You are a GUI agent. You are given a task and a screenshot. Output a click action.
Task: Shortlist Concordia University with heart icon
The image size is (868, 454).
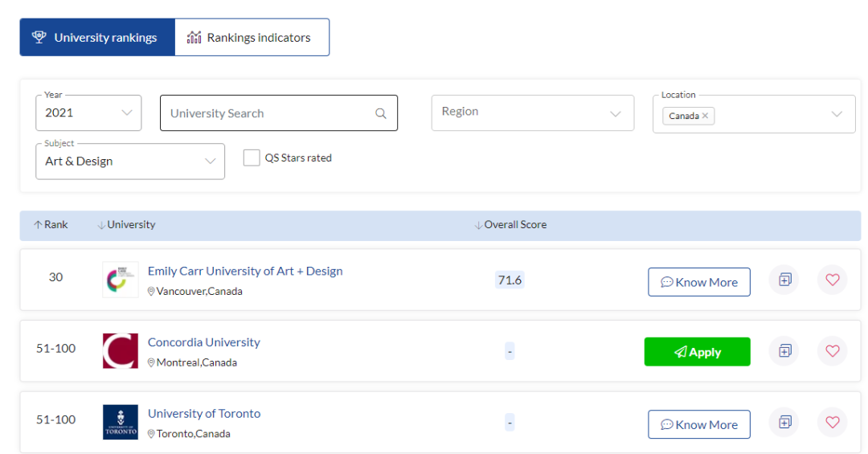coord(832,351)
